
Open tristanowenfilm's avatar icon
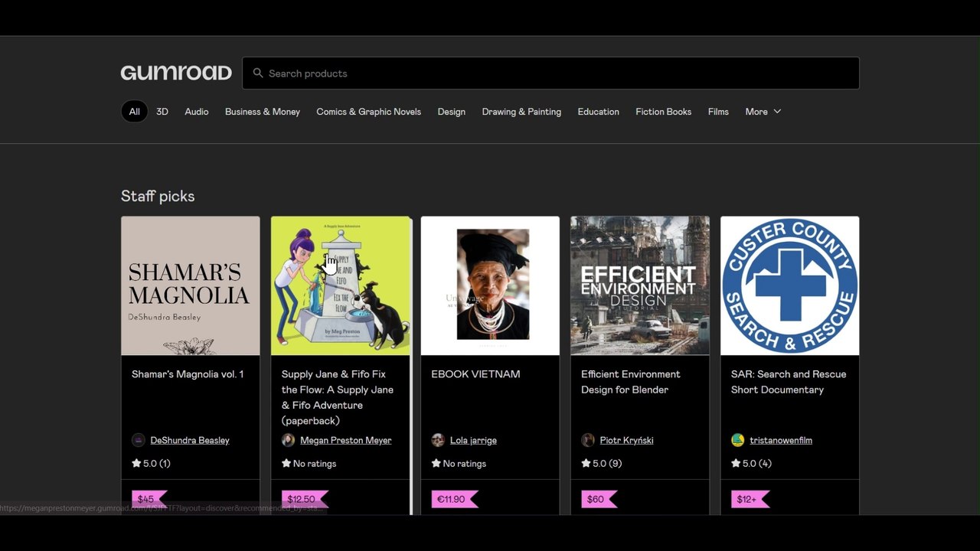[x=737, y=440]
